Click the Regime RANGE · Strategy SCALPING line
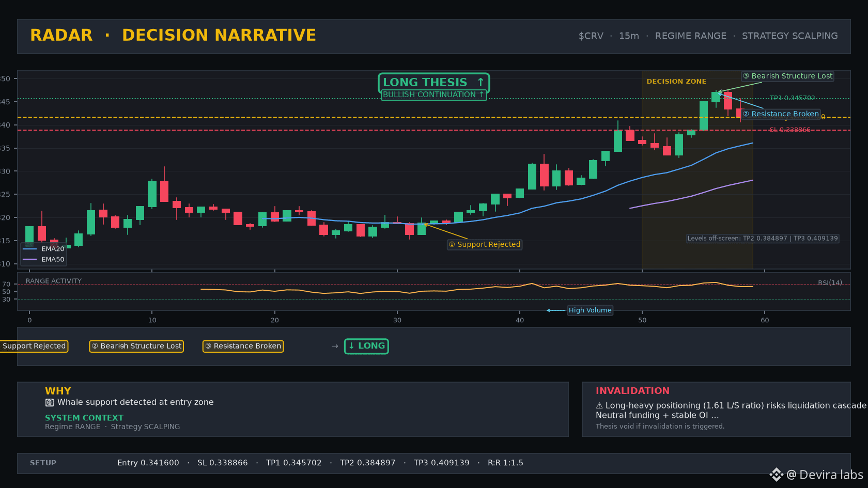This screenshot has height=488, width=868. pos(113,427)
